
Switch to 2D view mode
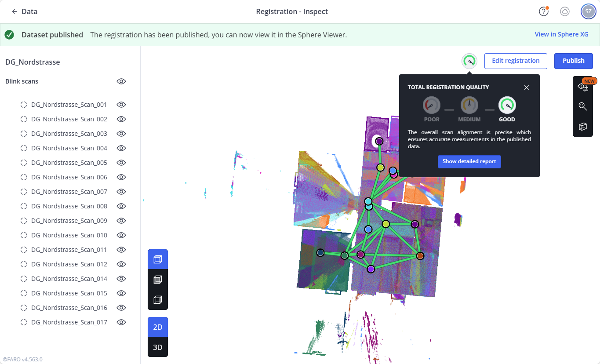(x=157, y=327)
